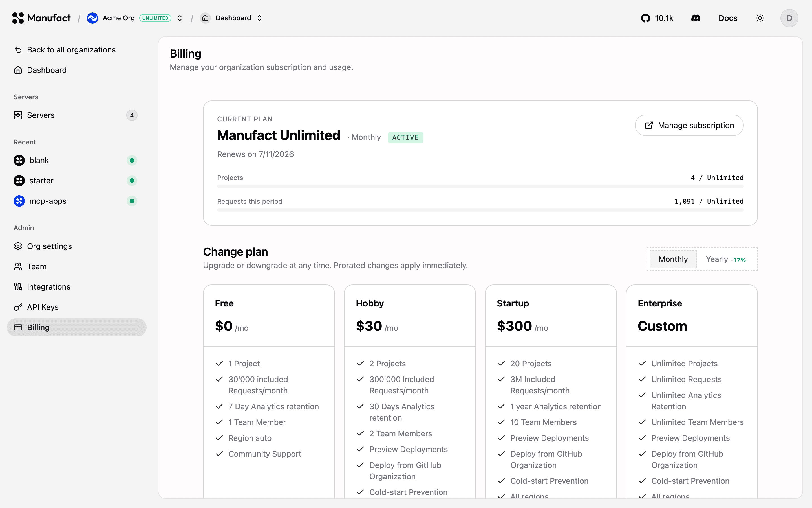The image size is (812, 508).
Task: Go back to all organizations
Action: tap(76, 50)
